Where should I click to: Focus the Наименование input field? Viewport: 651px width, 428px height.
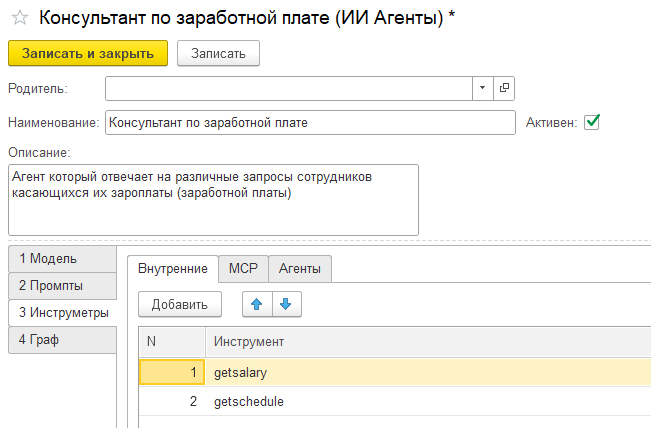(310, 122)
